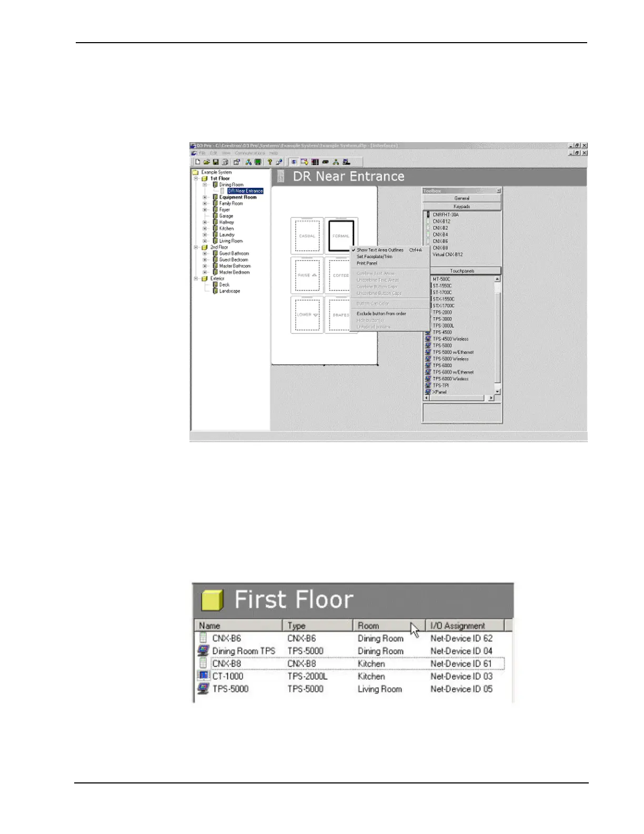Sort by the I/O Assignment column header
644x834 pixels.
click(465, 625)
